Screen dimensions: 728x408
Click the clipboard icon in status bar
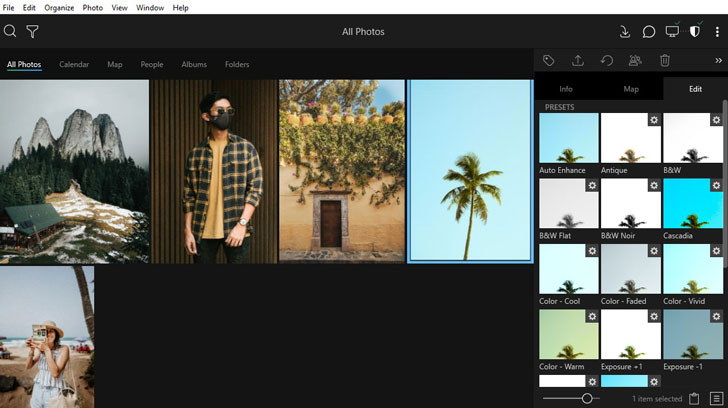pos(694,398)
